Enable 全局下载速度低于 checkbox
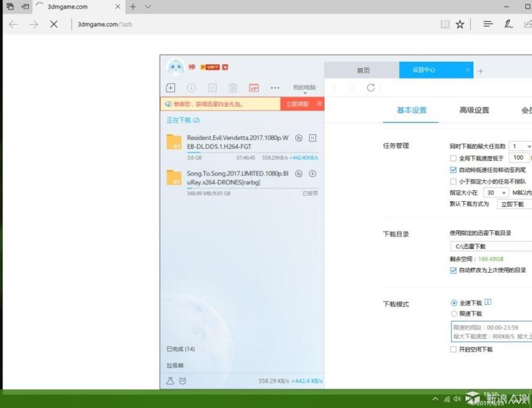Screen dimensions: 532x408 [453, 158]
